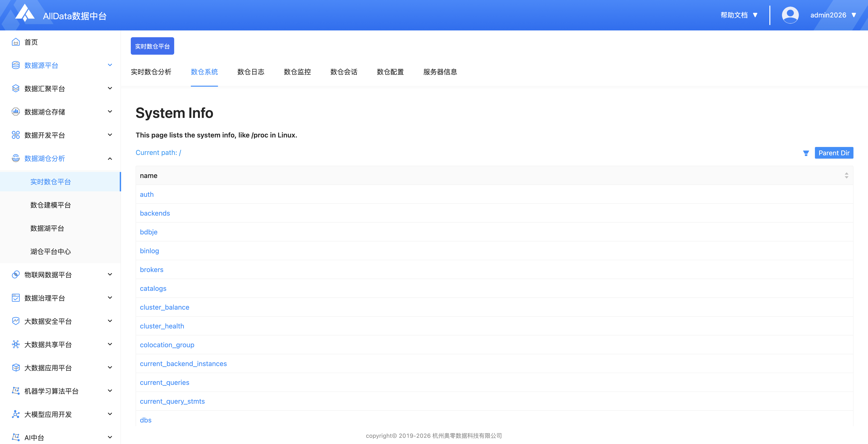Open the cluster_balance link
The height and width of the screenshot is (444, 868).
click(x=164, y=308)
